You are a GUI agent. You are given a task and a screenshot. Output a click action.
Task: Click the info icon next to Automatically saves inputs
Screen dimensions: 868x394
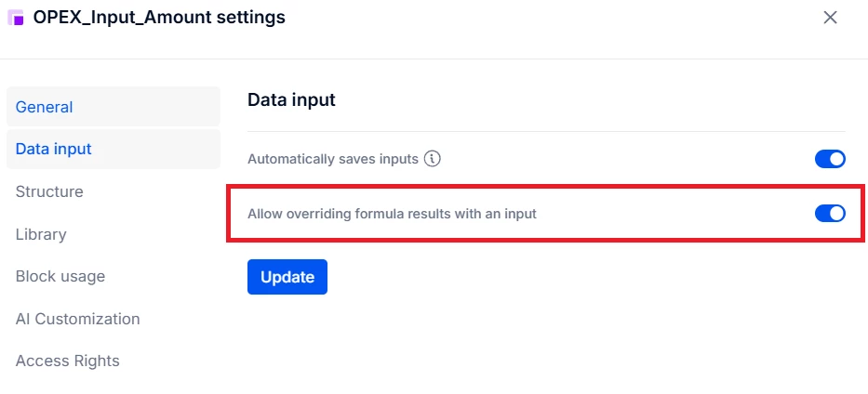(432, 159)
